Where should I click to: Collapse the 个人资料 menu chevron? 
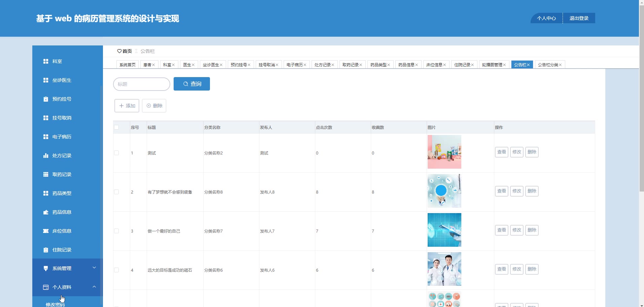[94, 287]
